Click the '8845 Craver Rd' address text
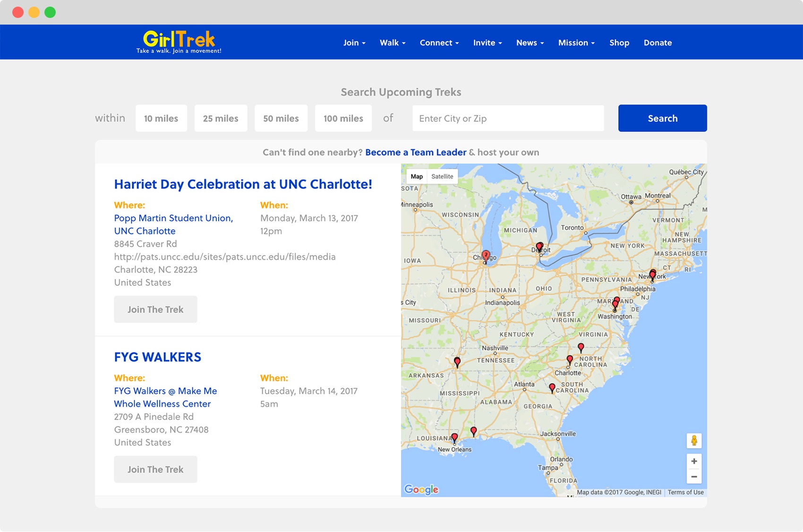Image resolution: width=803 pixels, height=532 pixels. pyautogui.click(x=145, y=244)
